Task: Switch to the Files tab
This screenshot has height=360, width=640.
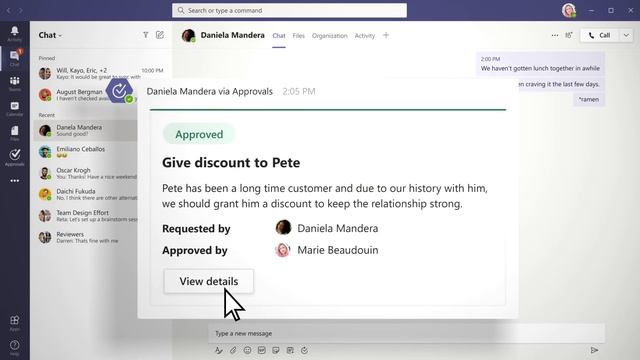Action: [298, 36]
